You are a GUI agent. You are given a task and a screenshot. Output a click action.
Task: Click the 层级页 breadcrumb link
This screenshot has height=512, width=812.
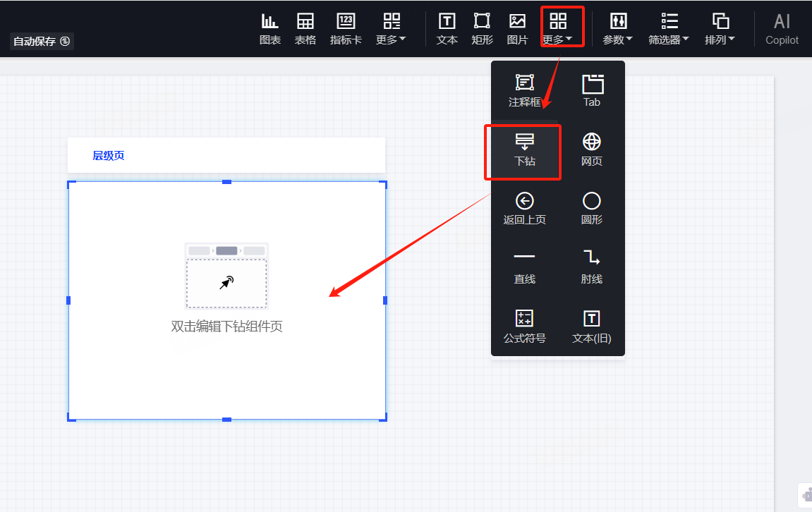[x=109, y=156]
